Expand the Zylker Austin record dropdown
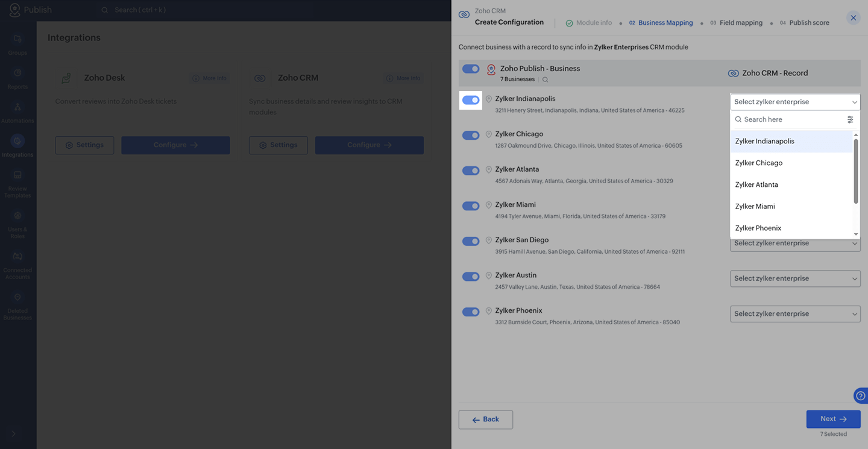This screenshot has height=449, width=868. [x=795, y=278]
